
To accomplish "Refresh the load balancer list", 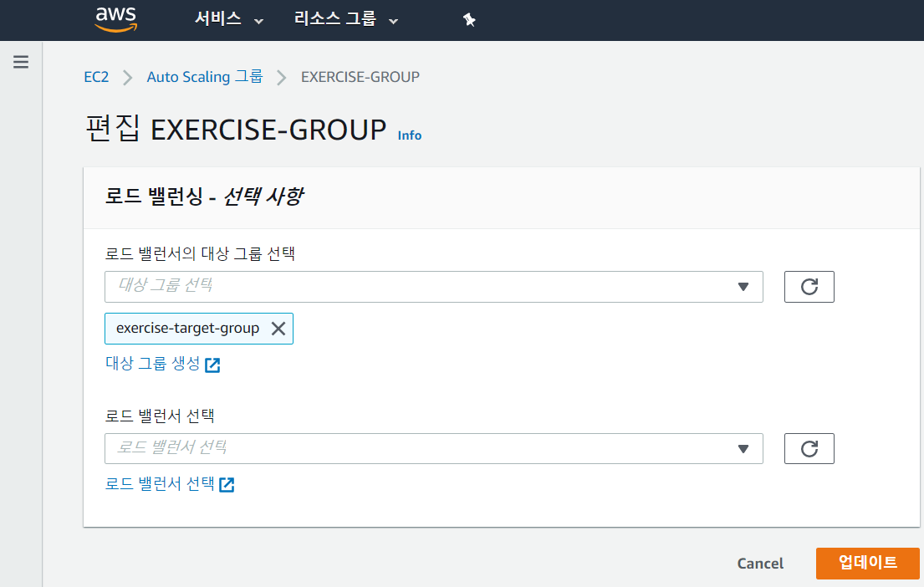I will (809, 449).
